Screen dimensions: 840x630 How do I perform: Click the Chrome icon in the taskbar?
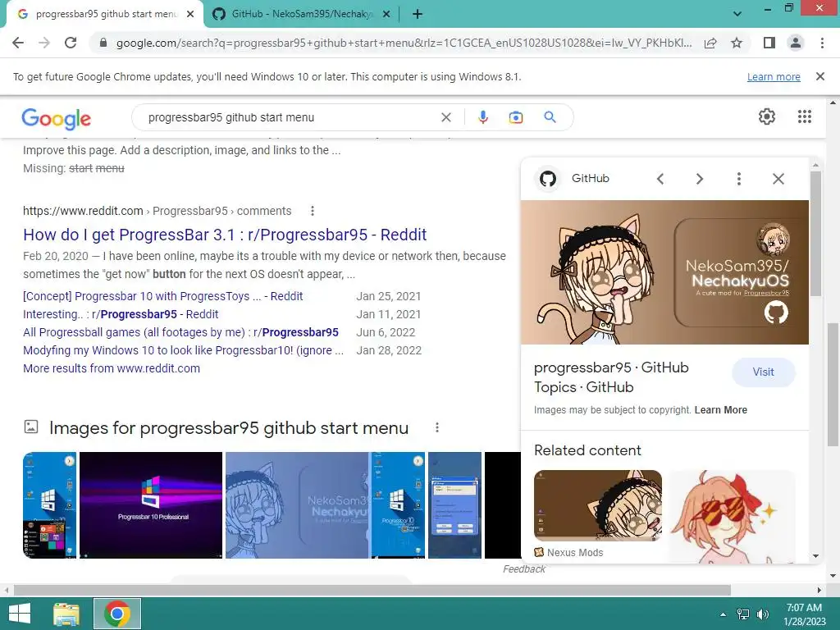tap(117, 614)
